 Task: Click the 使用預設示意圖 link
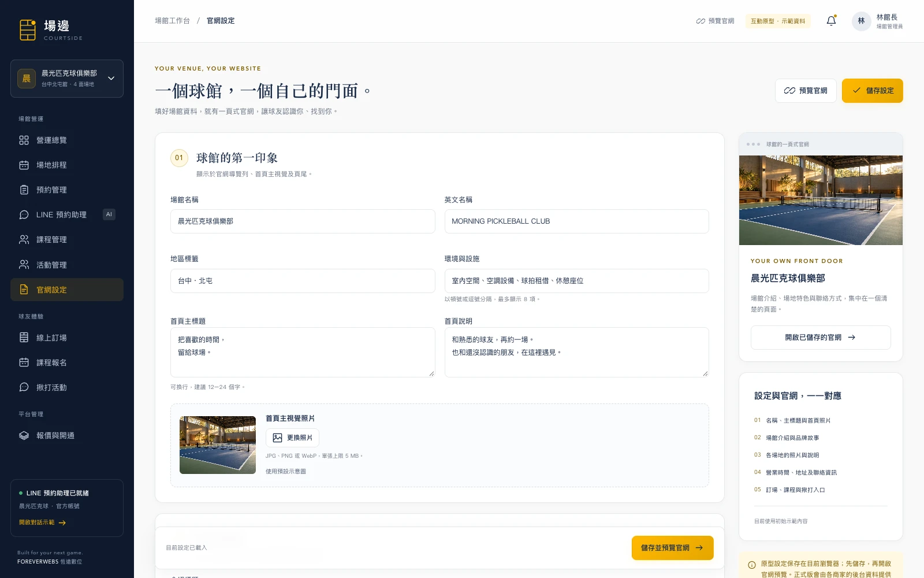pos(286,471)
